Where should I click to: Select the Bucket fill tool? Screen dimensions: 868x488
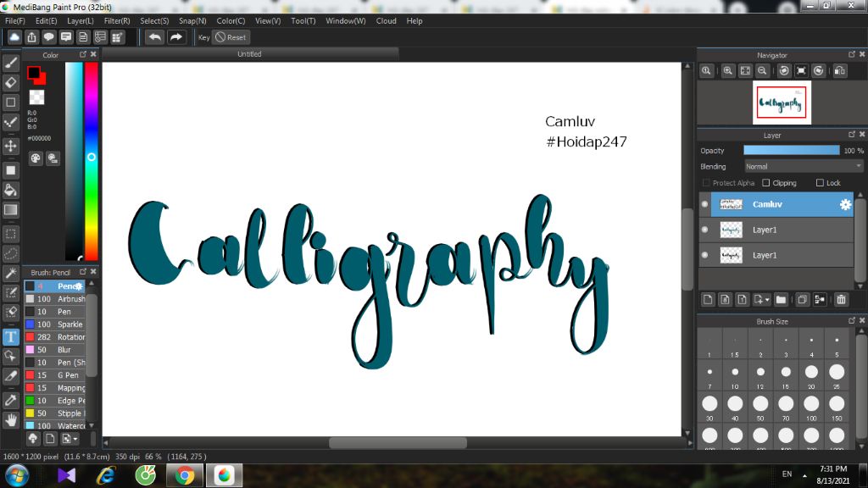[x=10, y=191]
